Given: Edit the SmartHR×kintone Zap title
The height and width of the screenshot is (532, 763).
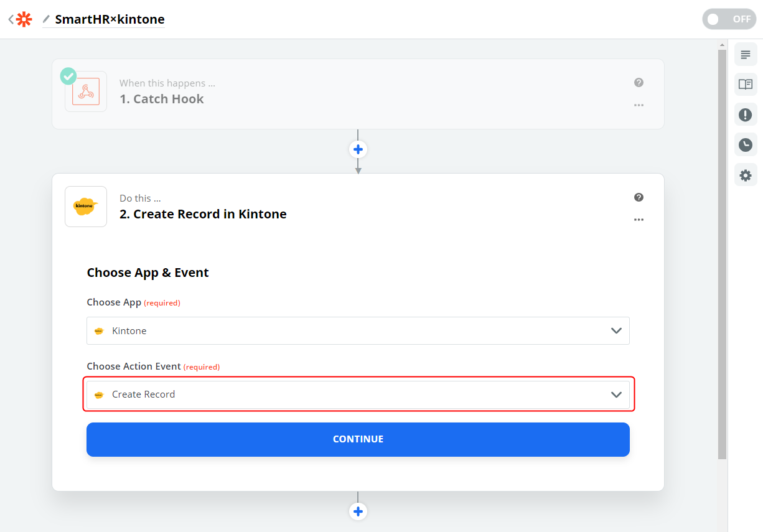Looking at the screenshot, I should [110, 19].
